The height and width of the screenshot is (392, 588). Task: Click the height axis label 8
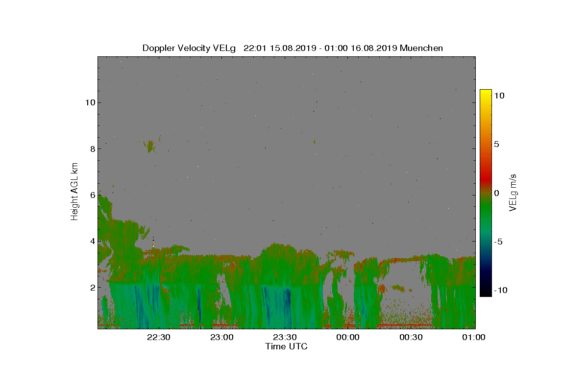click(x=92, y=148)
